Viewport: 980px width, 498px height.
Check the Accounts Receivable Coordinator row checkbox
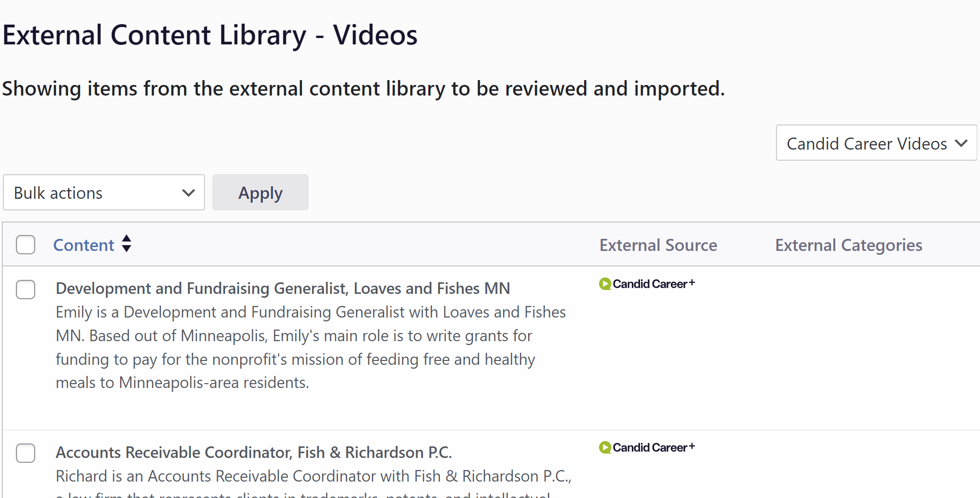(x=26, y=453)
